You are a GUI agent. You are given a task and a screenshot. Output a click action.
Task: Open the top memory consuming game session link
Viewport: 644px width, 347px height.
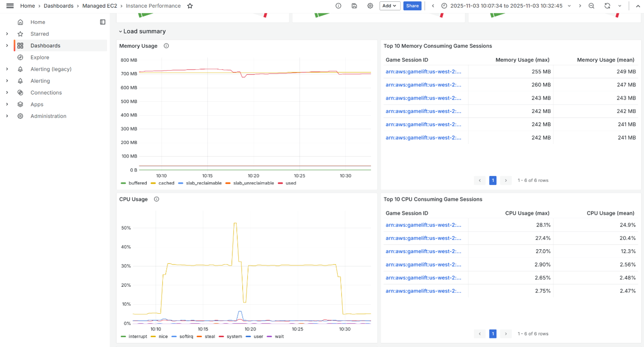(x=423, y=71)
